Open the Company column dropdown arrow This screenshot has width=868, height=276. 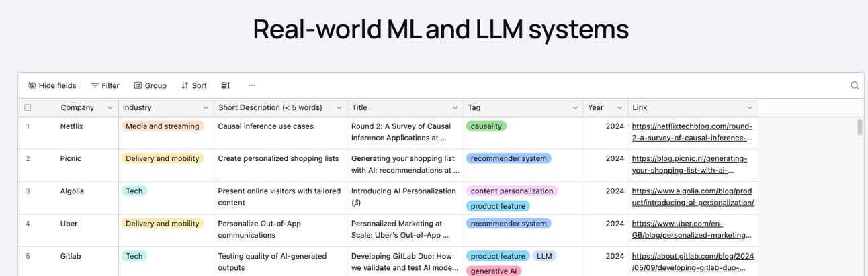(110, 107)
